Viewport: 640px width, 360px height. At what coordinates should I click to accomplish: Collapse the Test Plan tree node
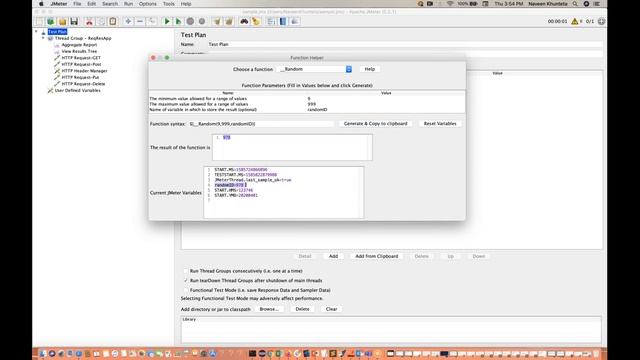(36, 31)
